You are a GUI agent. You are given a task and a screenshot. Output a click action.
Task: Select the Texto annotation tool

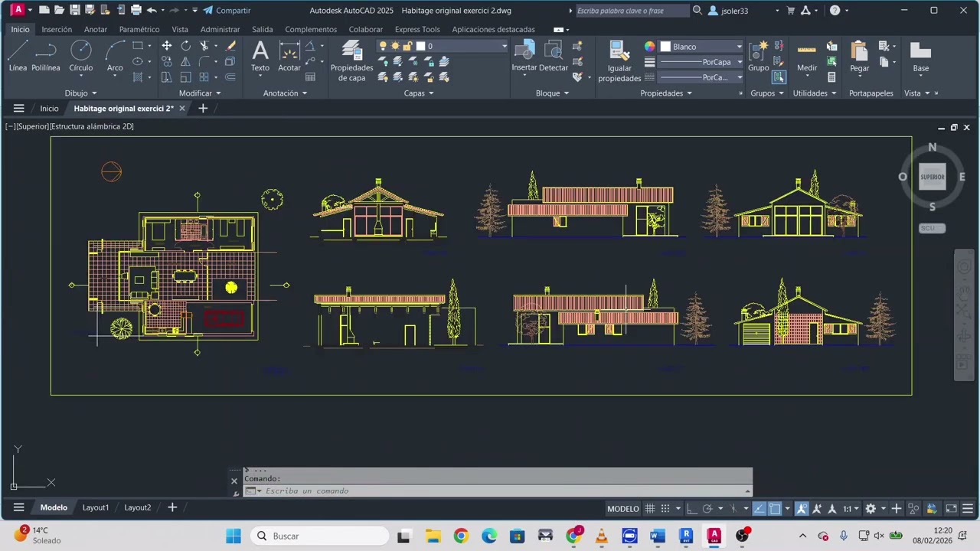coord(260,57)
